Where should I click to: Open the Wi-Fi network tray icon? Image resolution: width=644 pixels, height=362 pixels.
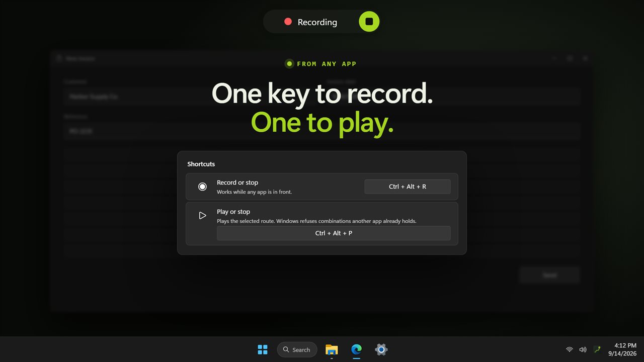(570, 349)
